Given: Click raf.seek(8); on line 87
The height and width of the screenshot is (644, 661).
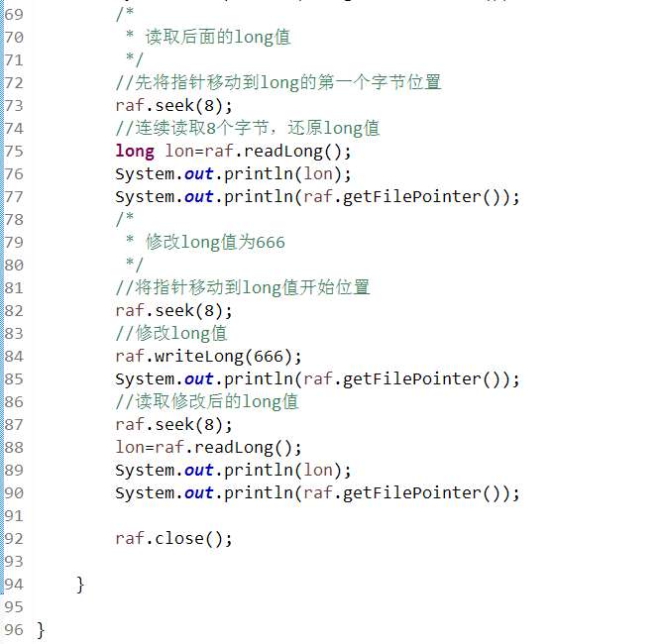Looking at the screenshot, I should [x=173, y=425].
